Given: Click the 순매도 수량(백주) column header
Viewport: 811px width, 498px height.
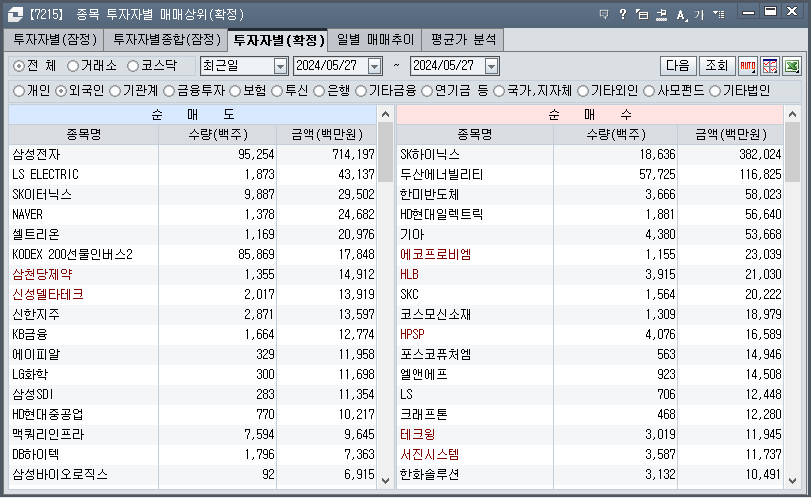Looking at the screenshot, I should coord(218,134).
